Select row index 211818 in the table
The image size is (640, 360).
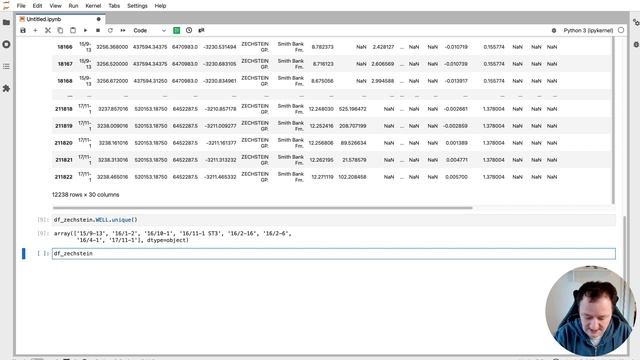coord(64,109)
